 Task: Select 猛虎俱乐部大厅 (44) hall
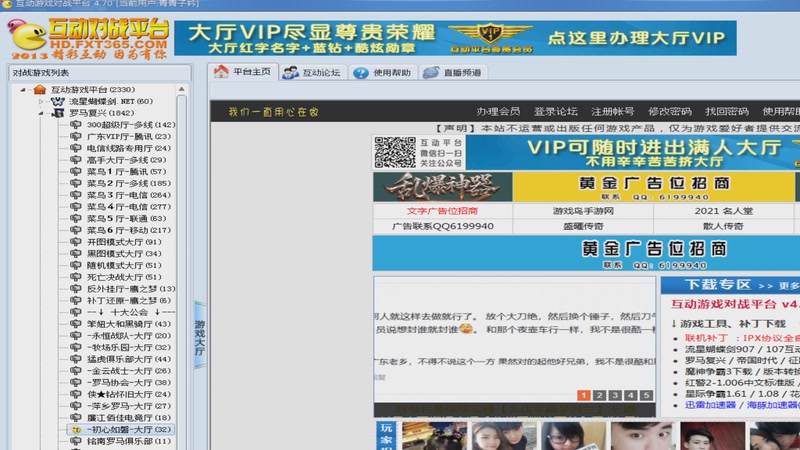[129, 359]
